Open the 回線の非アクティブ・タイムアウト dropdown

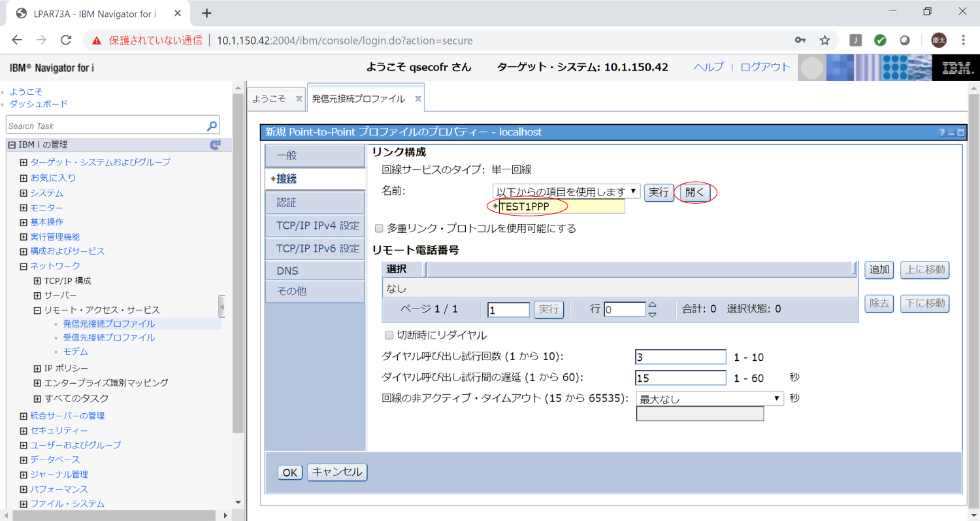710,399
